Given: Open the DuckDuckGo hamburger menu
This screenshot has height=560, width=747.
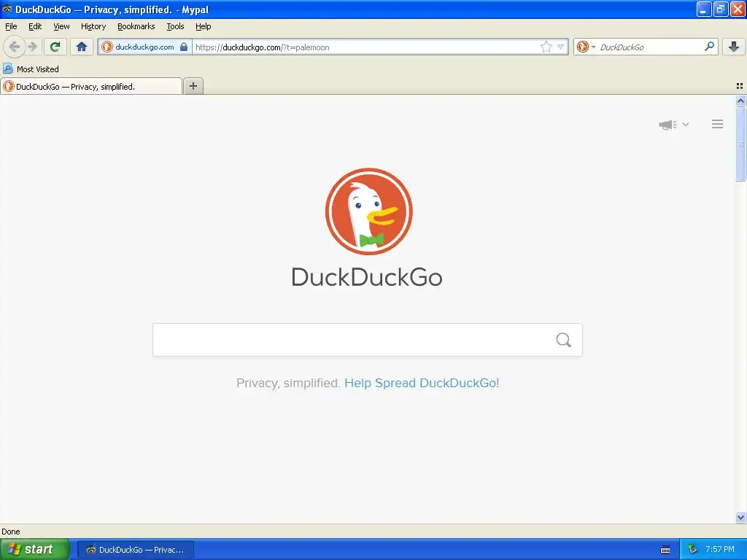Looking at the screenshot, I should point(718,124).
